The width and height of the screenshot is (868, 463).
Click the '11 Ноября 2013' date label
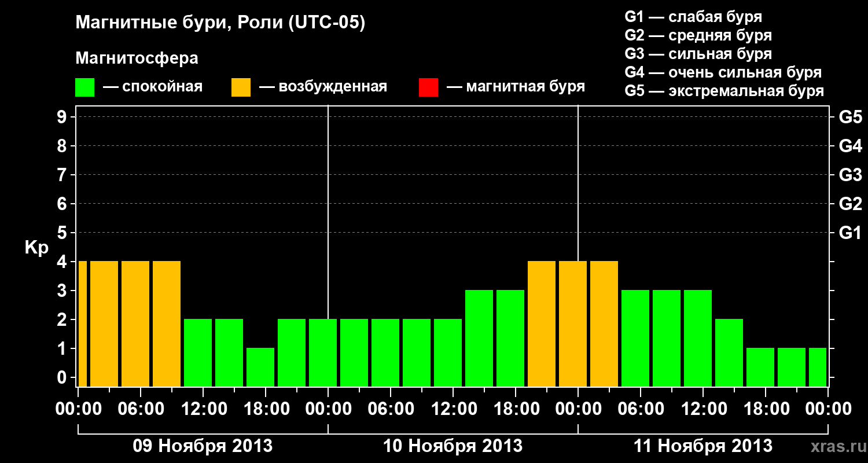pos(703,446)
